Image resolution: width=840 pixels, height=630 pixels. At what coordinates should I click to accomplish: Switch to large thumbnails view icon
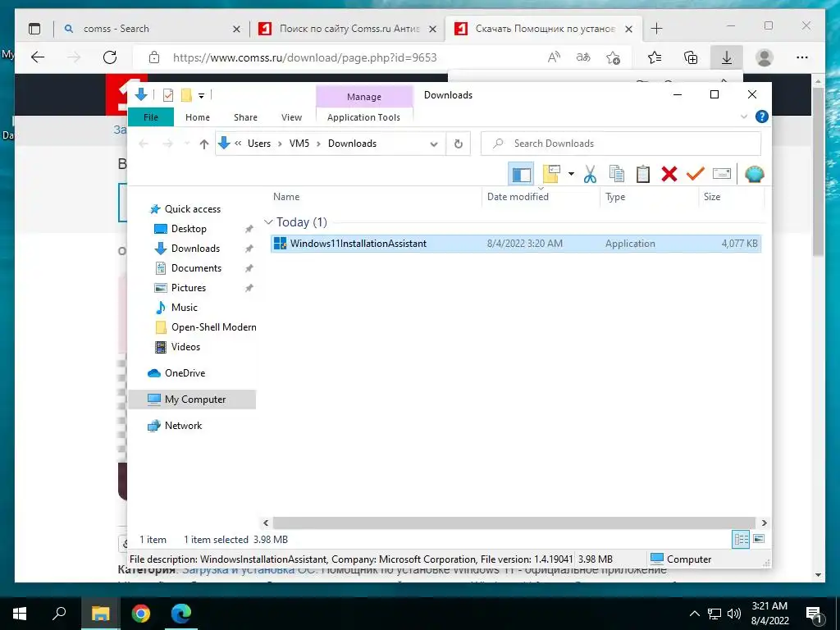(x=759, y=539)
